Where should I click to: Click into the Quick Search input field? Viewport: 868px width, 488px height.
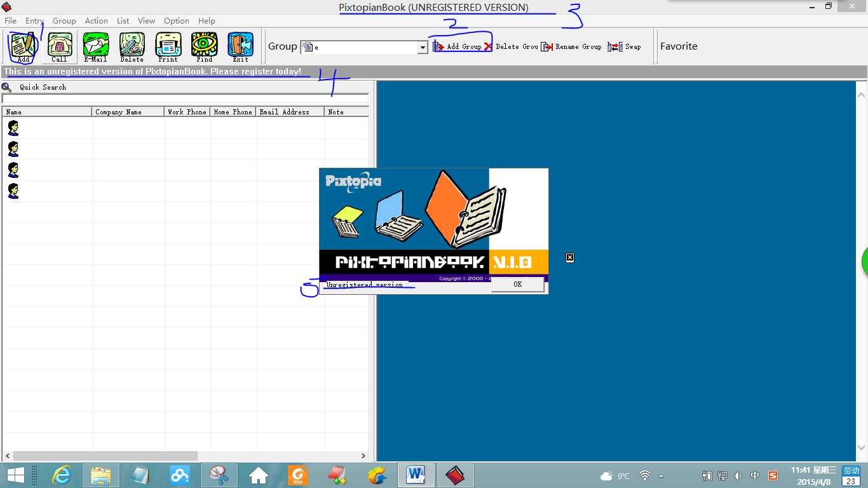pos(185,99)
